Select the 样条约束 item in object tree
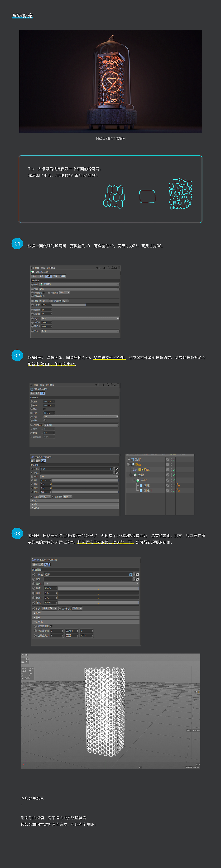Viewport: 221px width, 868px height. pyautogui.click(x=144, y=470)
